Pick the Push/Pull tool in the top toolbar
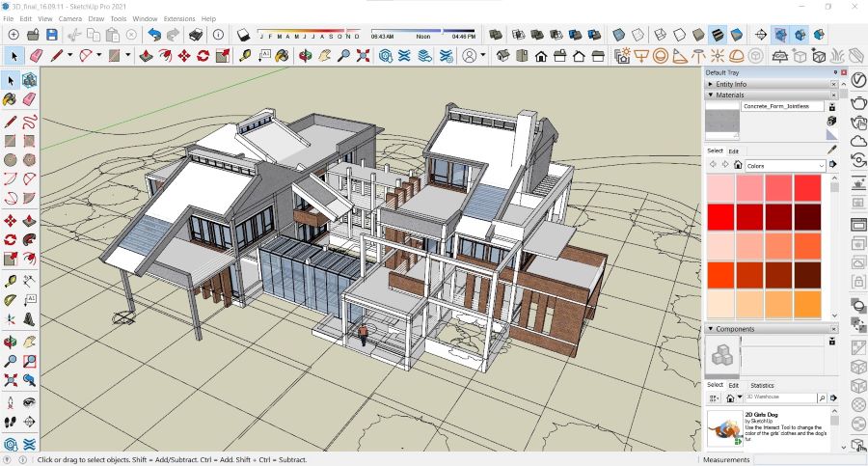This screenshot has height=466, width=868. pos(147,55)
